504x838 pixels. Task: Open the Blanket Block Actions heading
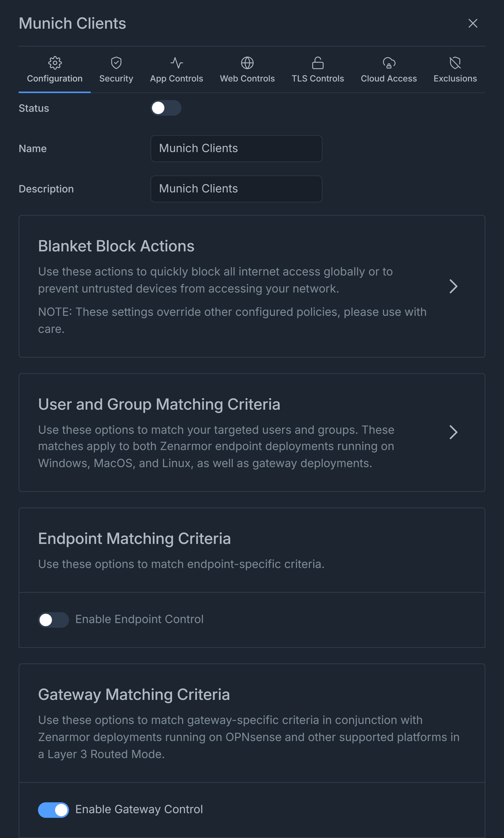(x=116, y=246)
